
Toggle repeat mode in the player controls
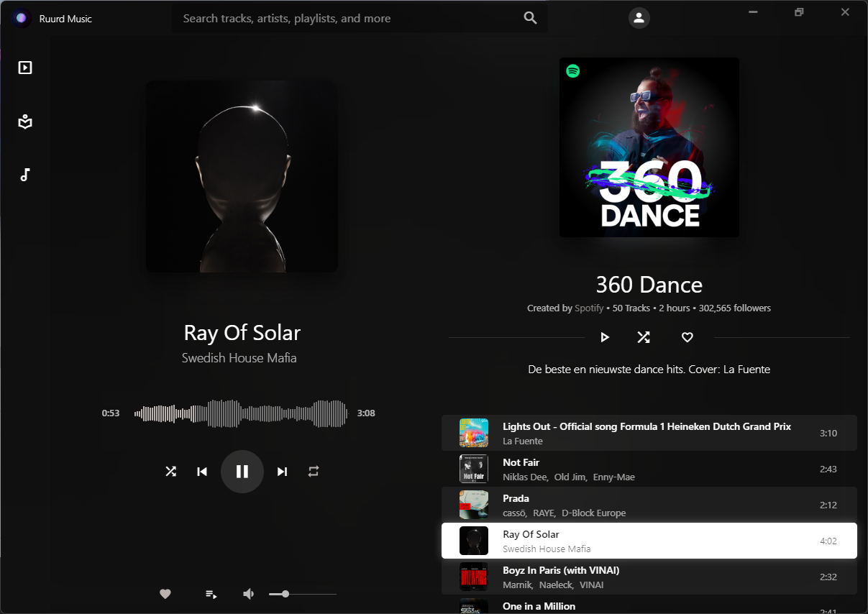313,472
